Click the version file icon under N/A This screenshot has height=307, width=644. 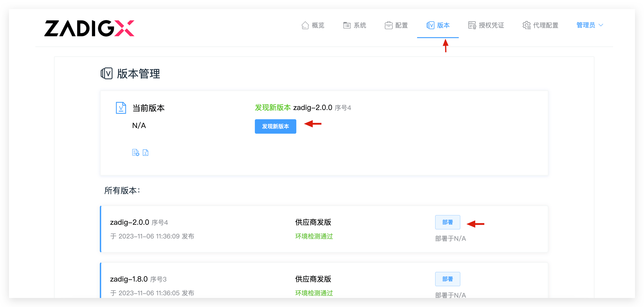tap(146, 153)
